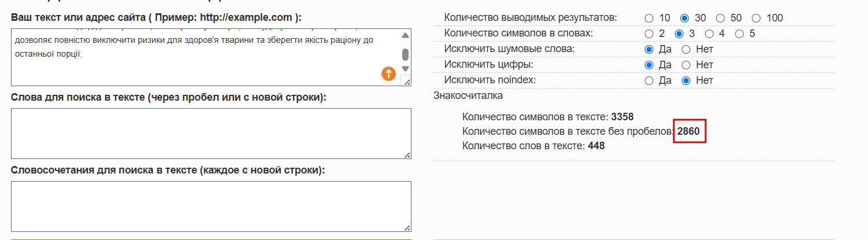Select 10 output results radio button
This screenshot has width=868, height=240.
tap(649, 18)
